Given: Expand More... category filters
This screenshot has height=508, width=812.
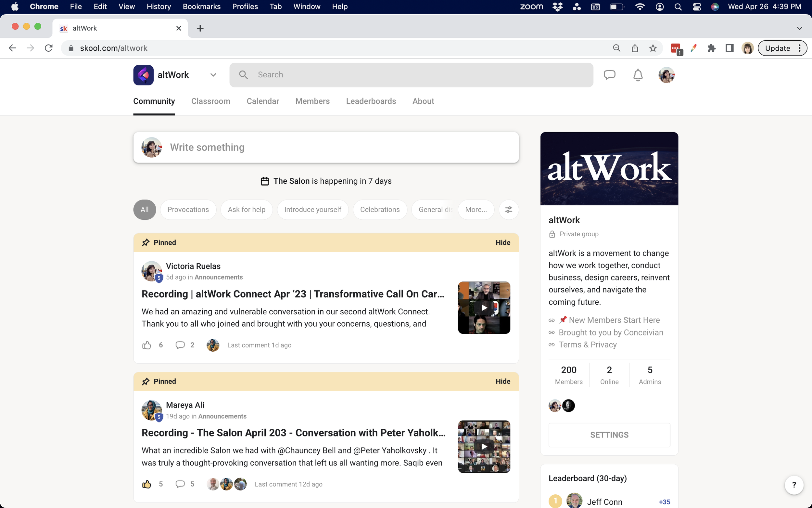Looking at the screenshot, I should pos(476,210).
